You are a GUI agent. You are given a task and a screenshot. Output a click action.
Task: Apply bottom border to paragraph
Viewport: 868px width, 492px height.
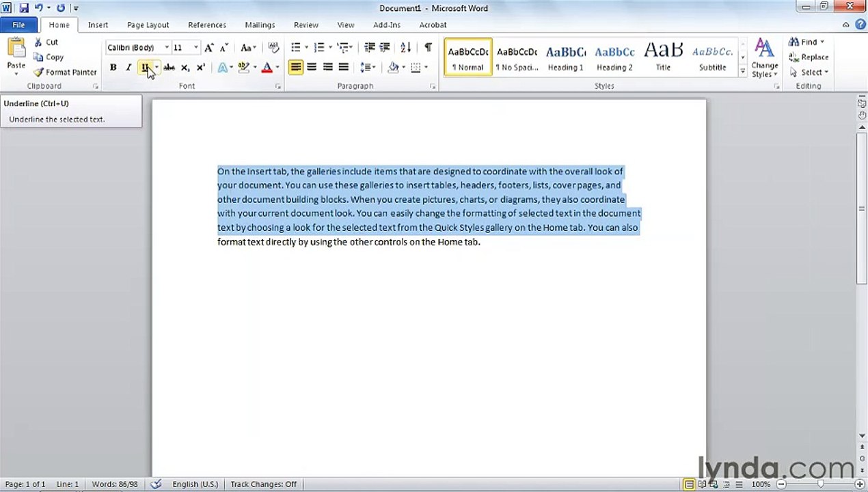click(415, 67)
